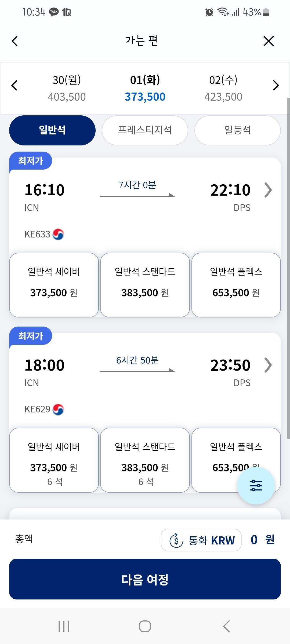The height and width of the screenshot is (644, 290).
Task: Show earlier dates with left date arrow
Action: click(x=15, y=85)
